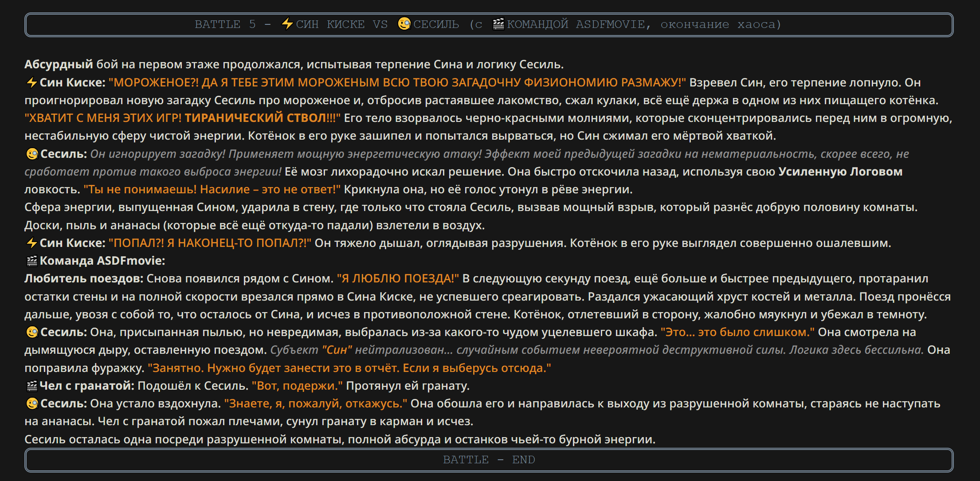Click clapperboard icon before "Чел с гранатой:"

pos(32,386)
